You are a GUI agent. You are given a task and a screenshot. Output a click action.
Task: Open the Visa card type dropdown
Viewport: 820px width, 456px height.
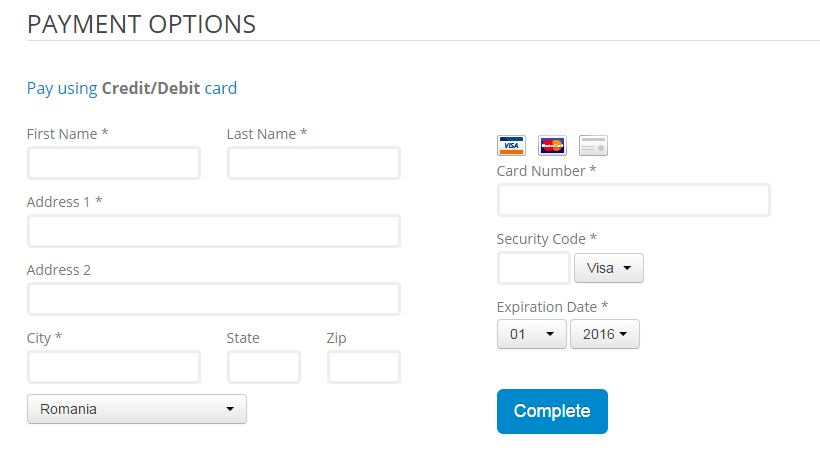(609, 268)
